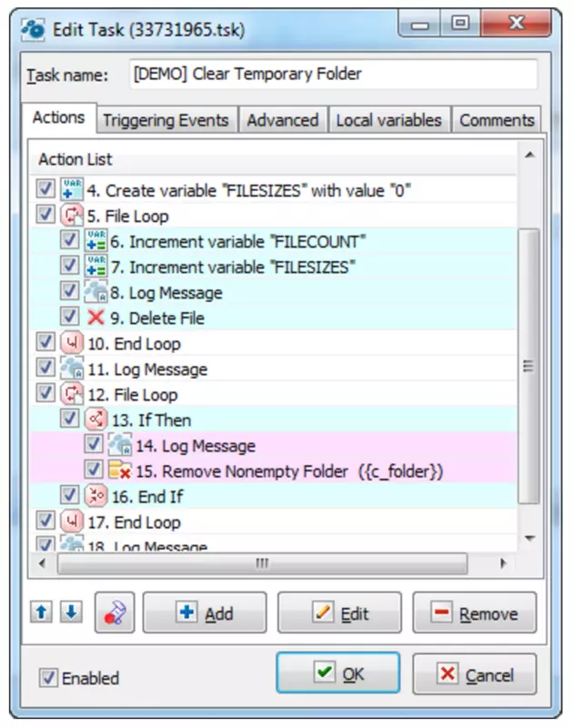Click the vertical scrollbar thumb
The height and width of the screenshot is (728, 573).
point(528,366)
